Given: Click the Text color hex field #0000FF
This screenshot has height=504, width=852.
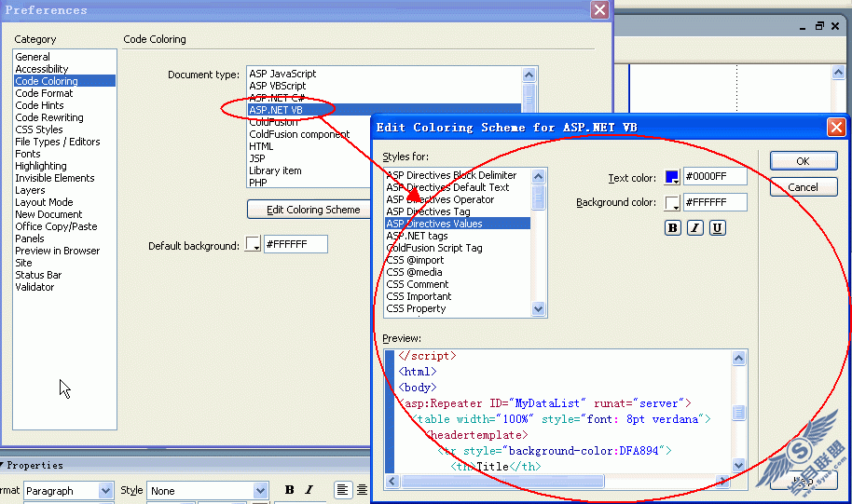Looking at the screenshot, I should [715, 176].
